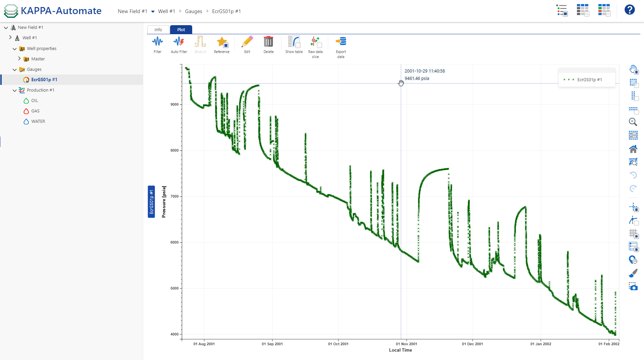The width and height of the screenshot is (644, 360).
Task: Expand the Master tree node
Action: 19,59
